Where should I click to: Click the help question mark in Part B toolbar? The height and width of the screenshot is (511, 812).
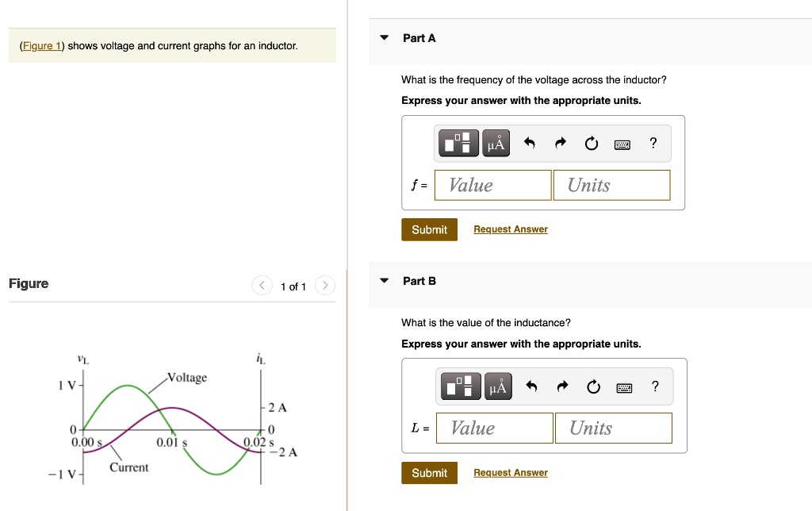pyautogui.click(x=655, y=386)
